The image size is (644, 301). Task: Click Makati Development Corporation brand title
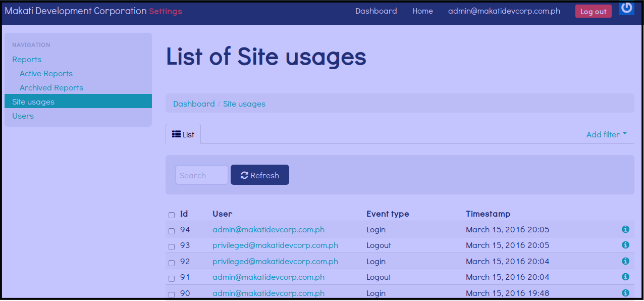pyautogui.click(x=76, y=11)
